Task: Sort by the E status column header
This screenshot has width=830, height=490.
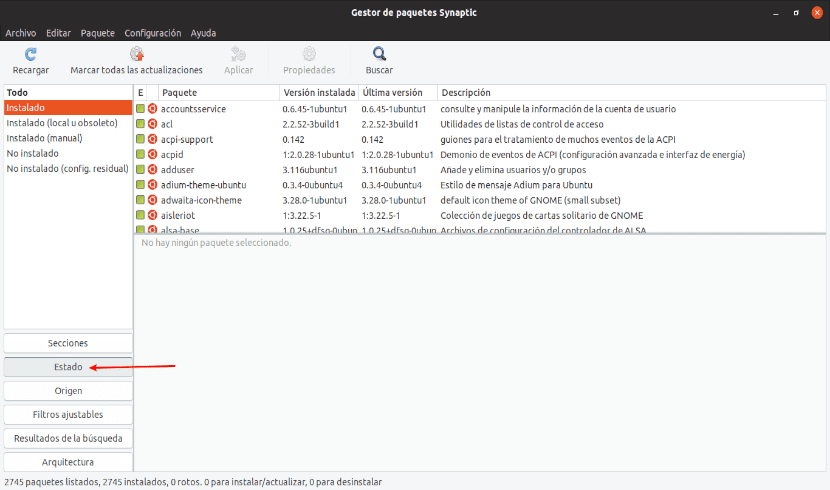Action: [x=140, y=93]
